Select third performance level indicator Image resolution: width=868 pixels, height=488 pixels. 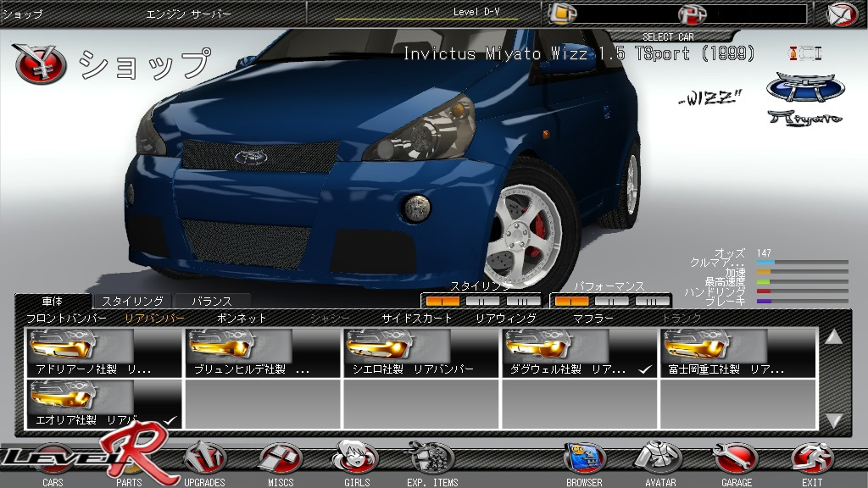tap(652, 301)
